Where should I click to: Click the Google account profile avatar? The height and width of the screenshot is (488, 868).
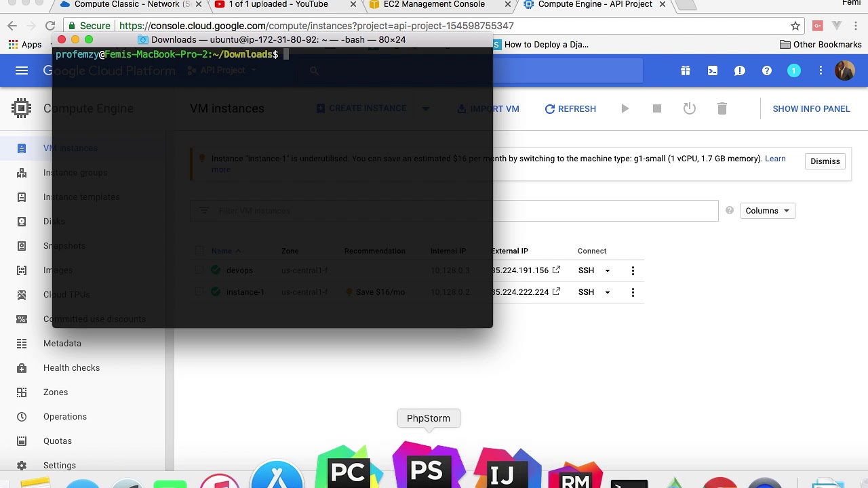click(x=845, y=70)
